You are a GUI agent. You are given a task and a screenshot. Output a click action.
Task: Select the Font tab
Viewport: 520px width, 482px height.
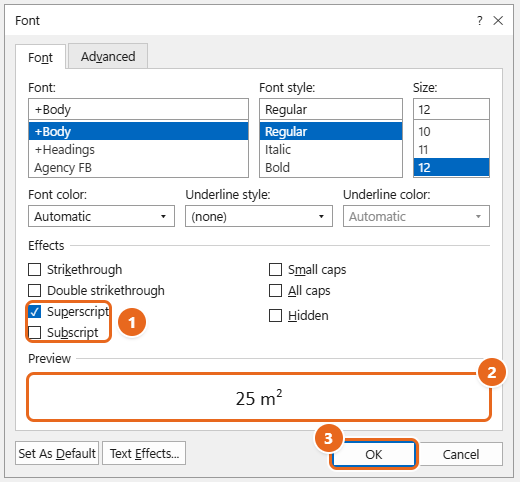pyautogui.click(x=40, y=57)
